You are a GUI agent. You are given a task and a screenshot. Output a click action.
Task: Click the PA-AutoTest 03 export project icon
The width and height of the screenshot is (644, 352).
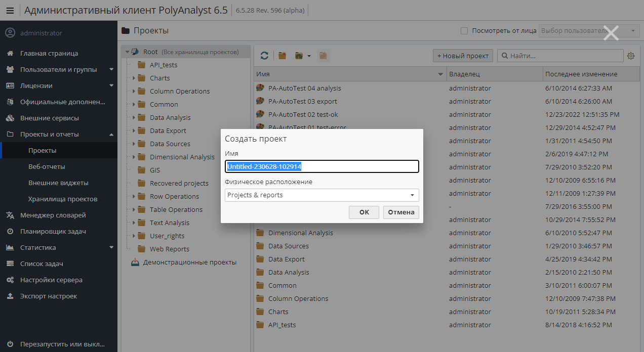pyautogui.click(x=260, y=101)
